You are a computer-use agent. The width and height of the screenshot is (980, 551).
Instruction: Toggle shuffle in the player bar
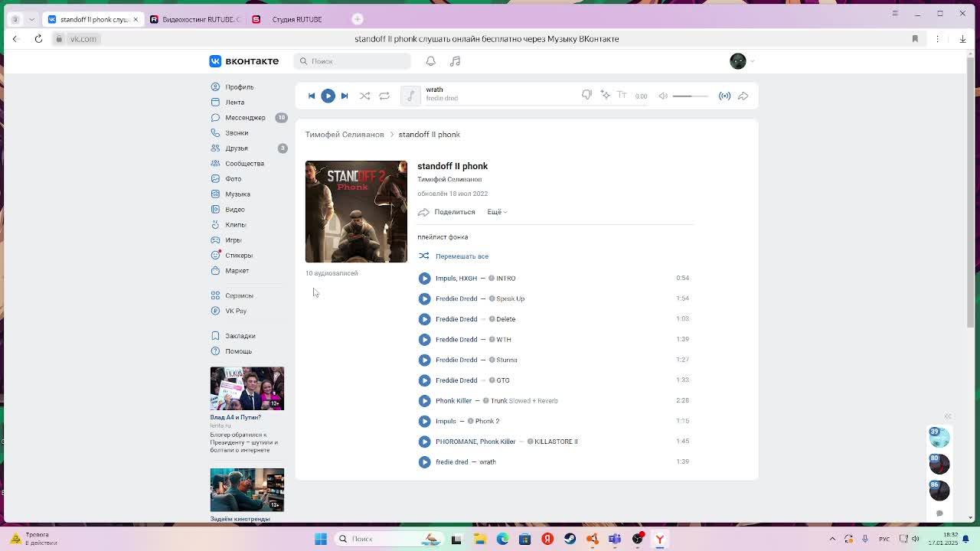click(364, 96)
